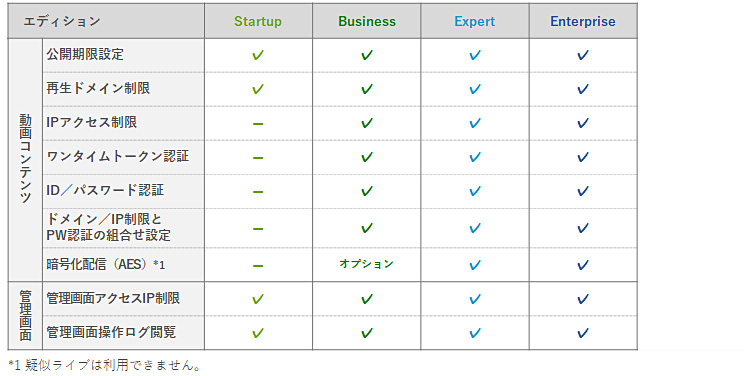This screenshot has width=753, height=376.
Task: Select the Startup edition column header
Action: coord(258,22)
